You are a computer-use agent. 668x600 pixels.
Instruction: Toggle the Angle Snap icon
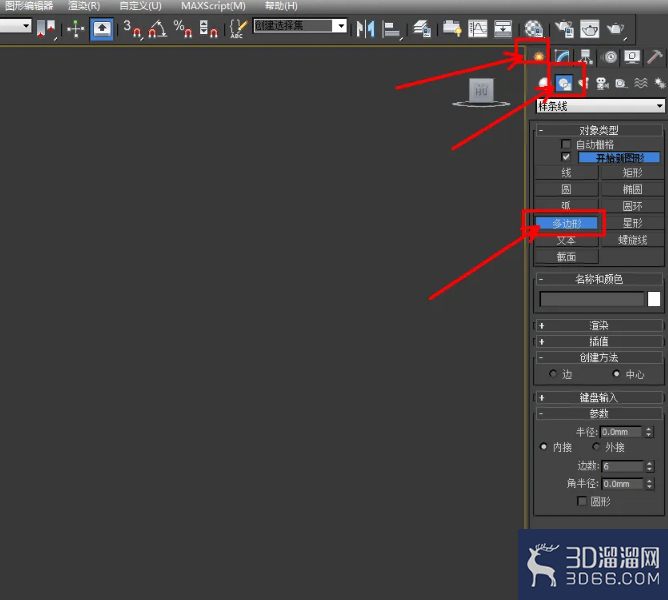157,29
